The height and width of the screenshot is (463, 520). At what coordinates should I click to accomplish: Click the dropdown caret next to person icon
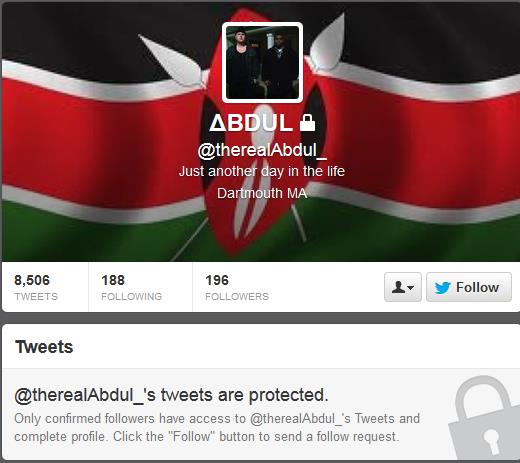click(411, 287)
